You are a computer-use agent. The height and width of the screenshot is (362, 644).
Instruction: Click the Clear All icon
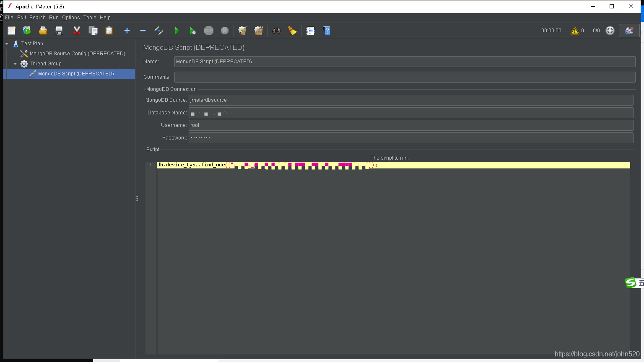tap(259, 31)
